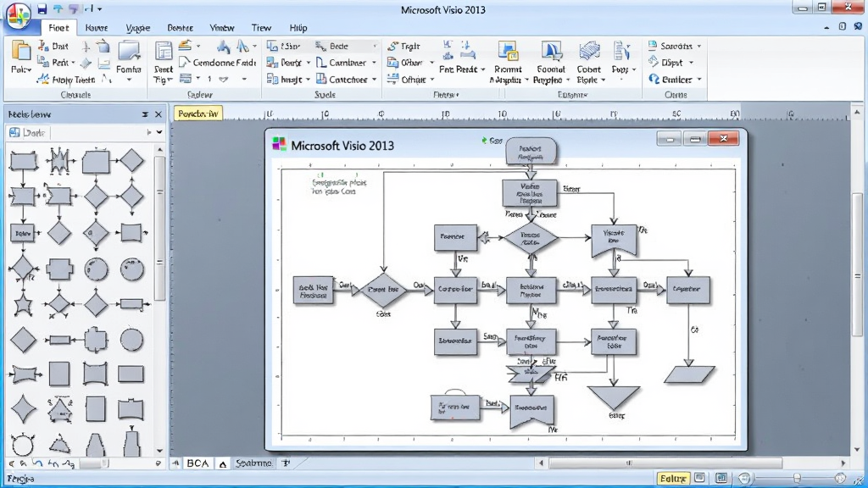Click the 'Ofhate' ribbon icon
Screen dimensions: 868x488
(x=392, y=80)
